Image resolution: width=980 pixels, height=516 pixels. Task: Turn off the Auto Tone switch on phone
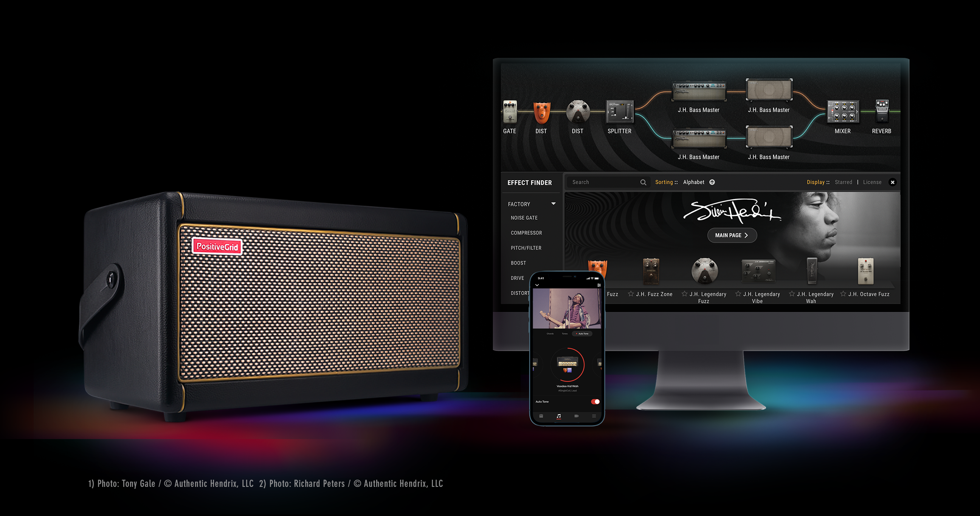(595, 401)
